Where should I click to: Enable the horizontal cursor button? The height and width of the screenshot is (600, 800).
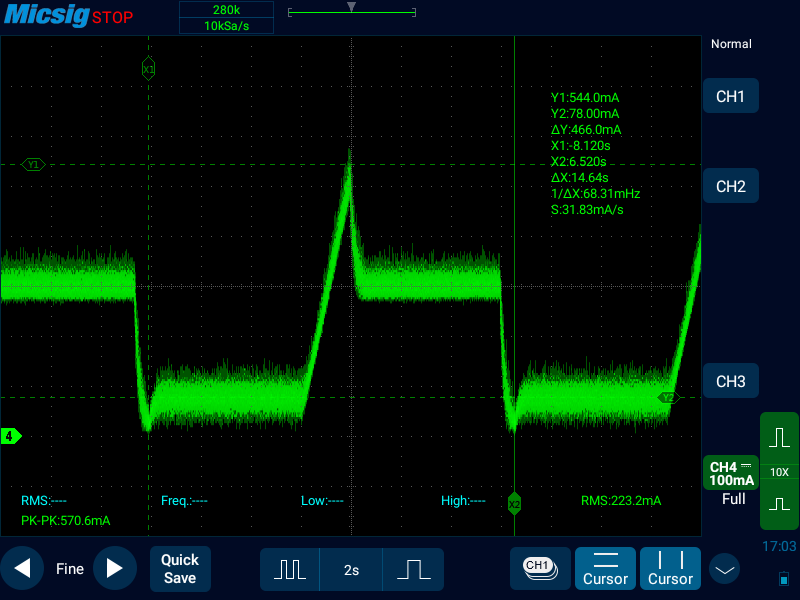pyautogui.click(x=606, y=568)
